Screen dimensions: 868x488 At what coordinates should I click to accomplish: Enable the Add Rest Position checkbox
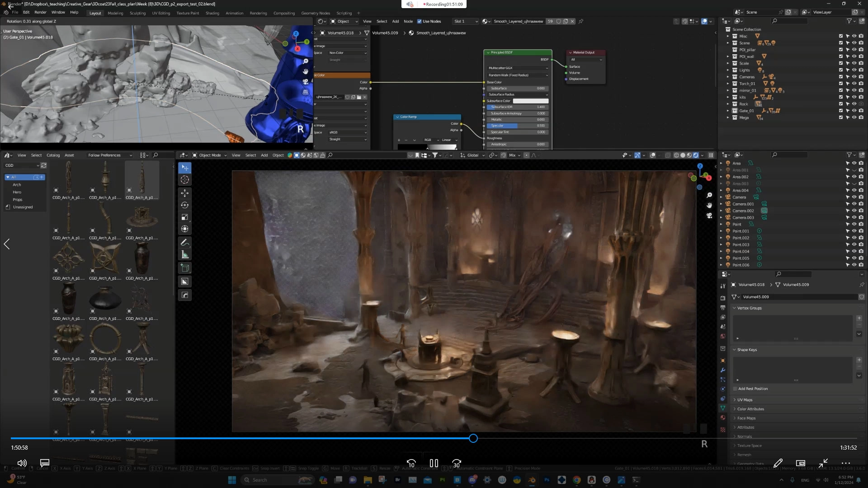[x=735, y=389]
